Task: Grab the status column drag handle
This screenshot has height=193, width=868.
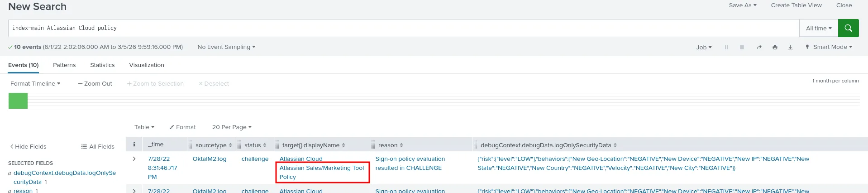Action: tap(239, 145)
